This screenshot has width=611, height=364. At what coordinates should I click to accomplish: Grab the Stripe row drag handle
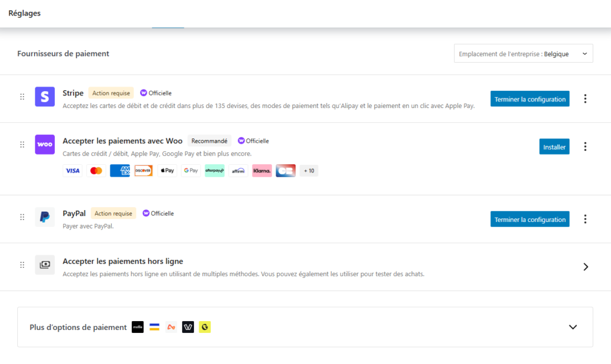point(22,97)
